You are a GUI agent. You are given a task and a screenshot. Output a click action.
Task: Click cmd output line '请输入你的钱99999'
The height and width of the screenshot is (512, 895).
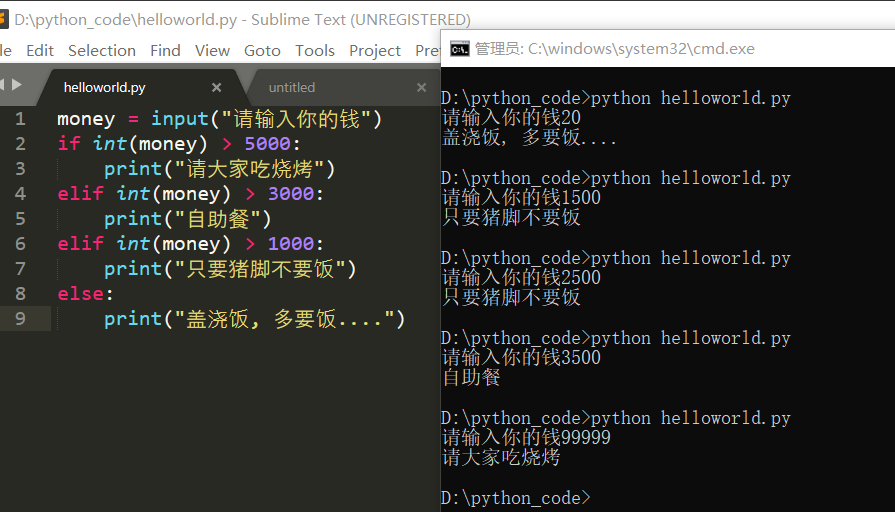point(526,437)
